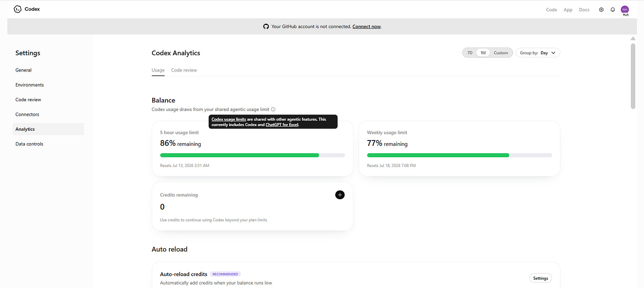Viewport: 644px width, 288px height.
Task: Follow the Codex usage limits tooltip link
Action: point(229,119)
